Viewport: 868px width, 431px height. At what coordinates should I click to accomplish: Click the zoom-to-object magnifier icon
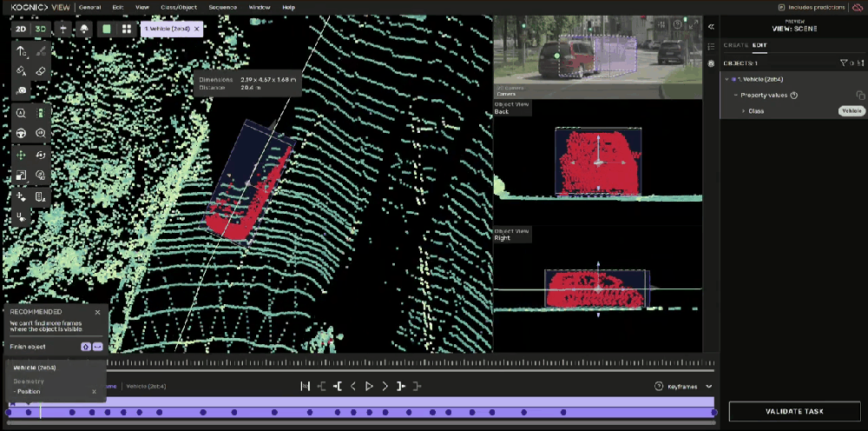(41, 133)
